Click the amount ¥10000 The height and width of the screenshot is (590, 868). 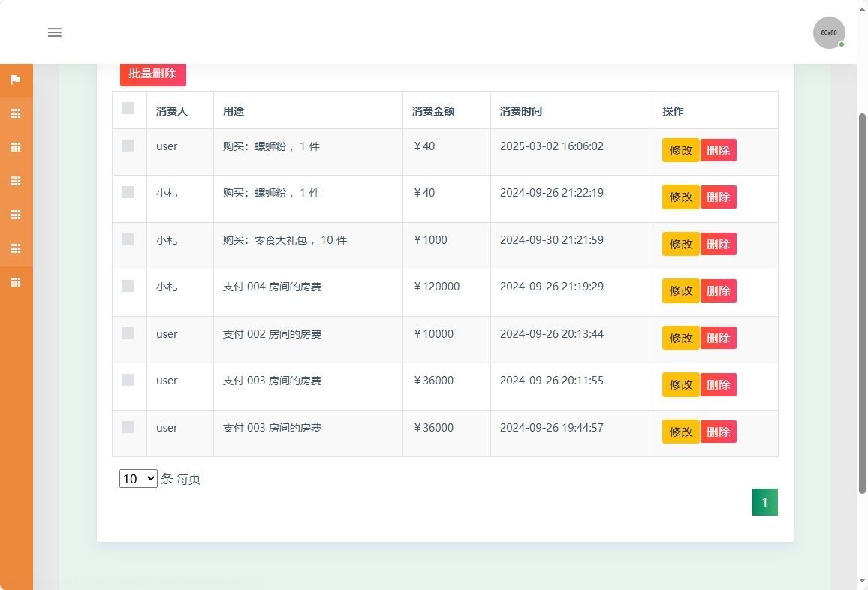coord(433,334)
